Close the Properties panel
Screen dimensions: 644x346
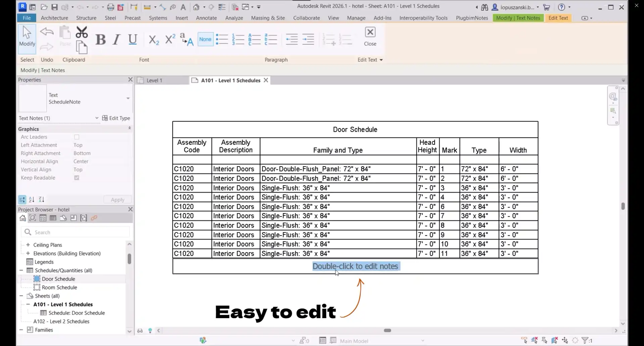click(130, 79)
